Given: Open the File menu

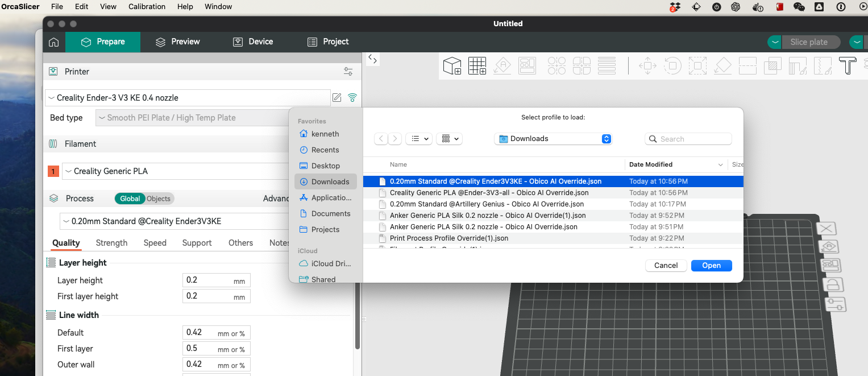Looking at the screenshot, I should pos(57,7).
